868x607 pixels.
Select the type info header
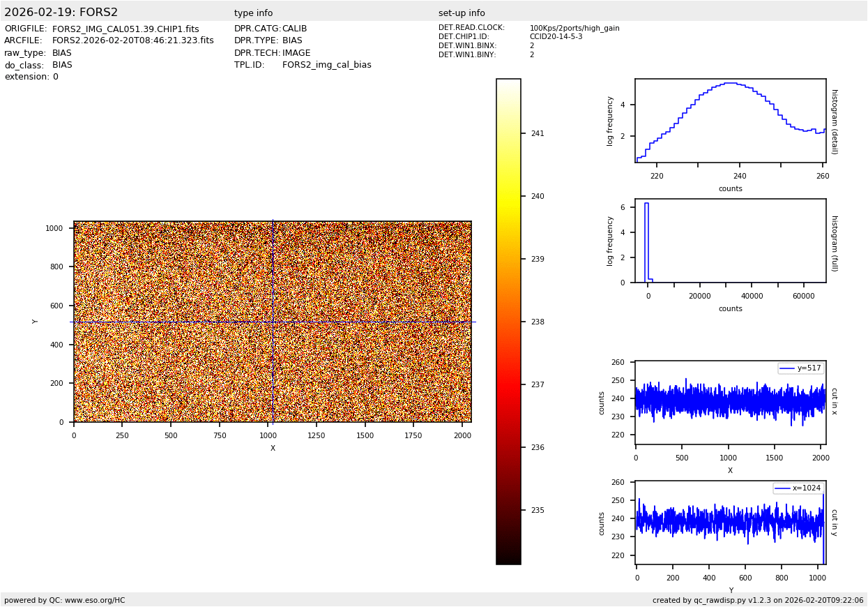(x=253, y=13)
